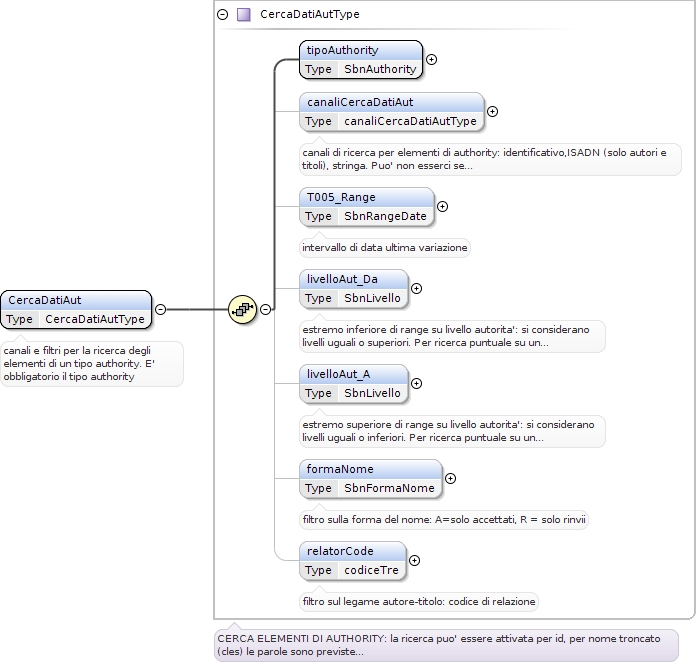The height and width of the screenshot is (665, 697).
Task: Click the 'canali di ricerca per elementi' annotation
Action: (x=490, y=159)
